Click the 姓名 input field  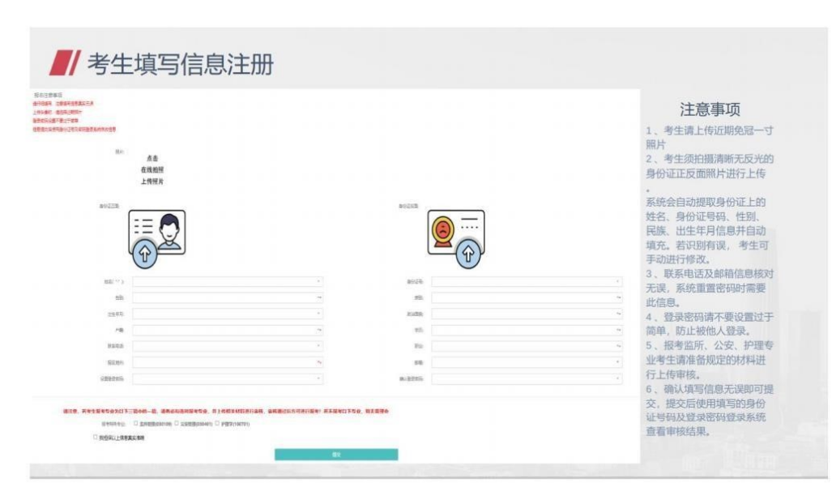pyautogui.click(x=228, y=282)
